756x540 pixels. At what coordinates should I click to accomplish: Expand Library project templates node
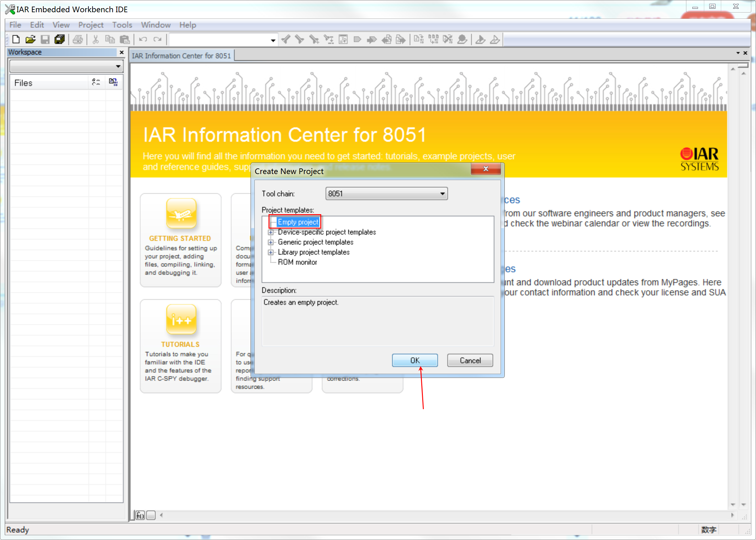pyautogui.click(x=271, y=252)
